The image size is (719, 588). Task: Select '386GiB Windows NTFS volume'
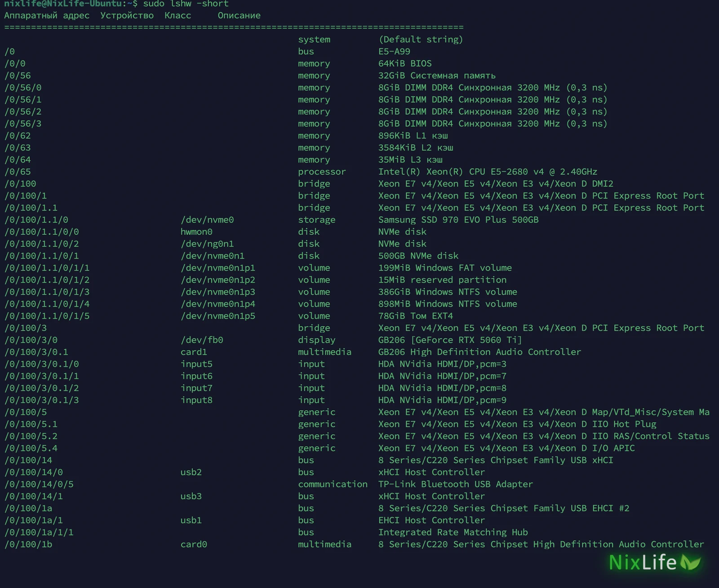448,292
